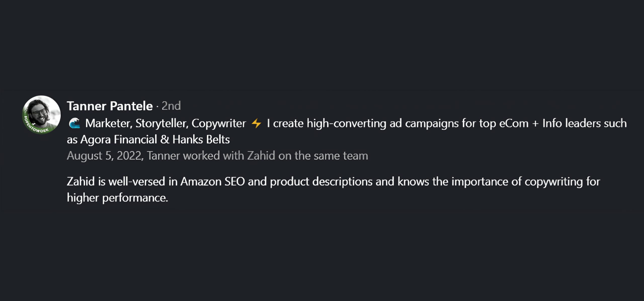This screenshot has width=644, height=301.
Task: Click the 'higher performance.' closing line
Action: [117, 198]
